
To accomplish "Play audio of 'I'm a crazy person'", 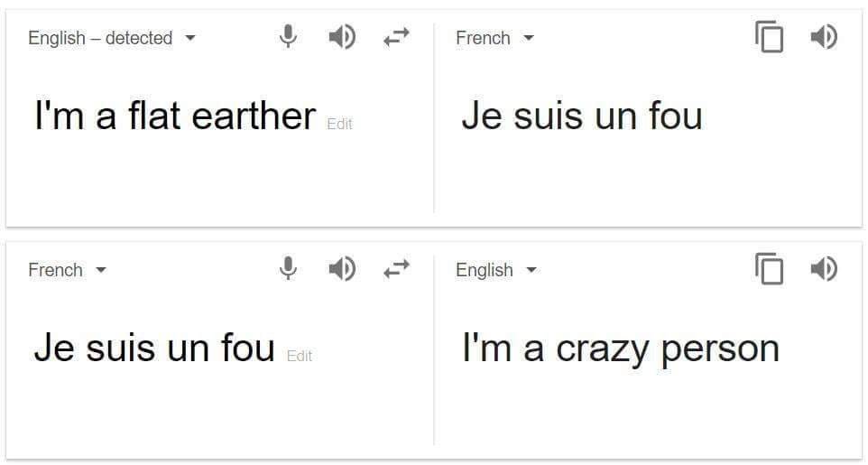I will [824, 269].
